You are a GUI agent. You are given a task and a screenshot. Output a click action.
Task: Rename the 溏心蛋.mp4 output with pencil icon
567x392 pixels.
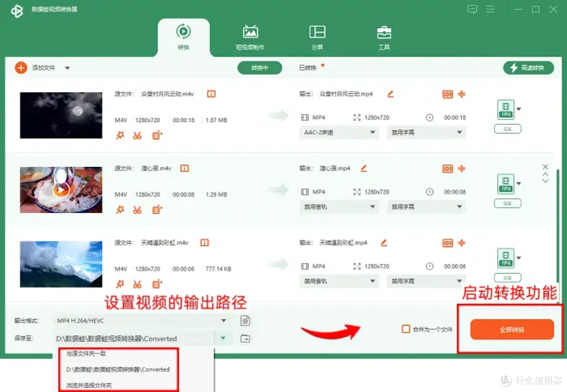[x=364, y=168]
